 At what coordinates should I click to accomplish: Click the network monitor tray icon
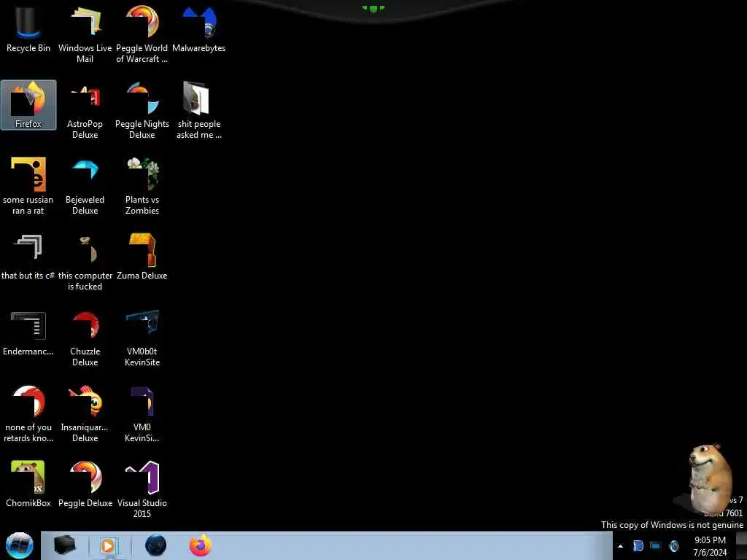pyautogui.click(x=656, y=545)
